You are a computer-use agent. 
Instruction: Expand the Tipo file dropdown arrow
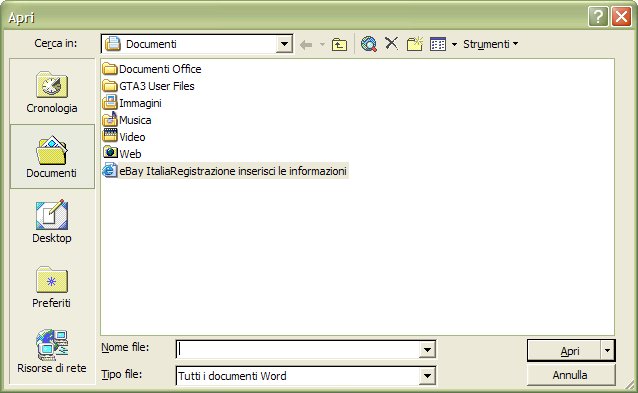(x=427, y=376)
